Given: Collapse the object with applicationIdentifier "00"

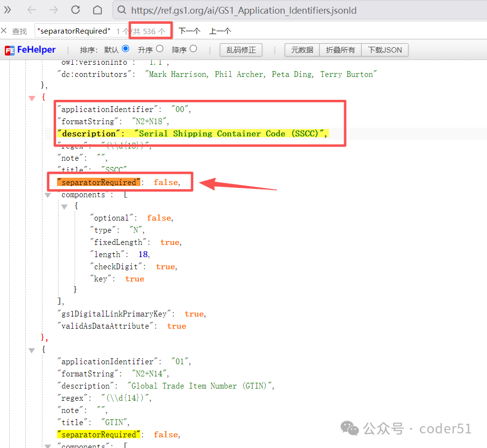Looking at the screenshot, I should click(x=32, y=98).
